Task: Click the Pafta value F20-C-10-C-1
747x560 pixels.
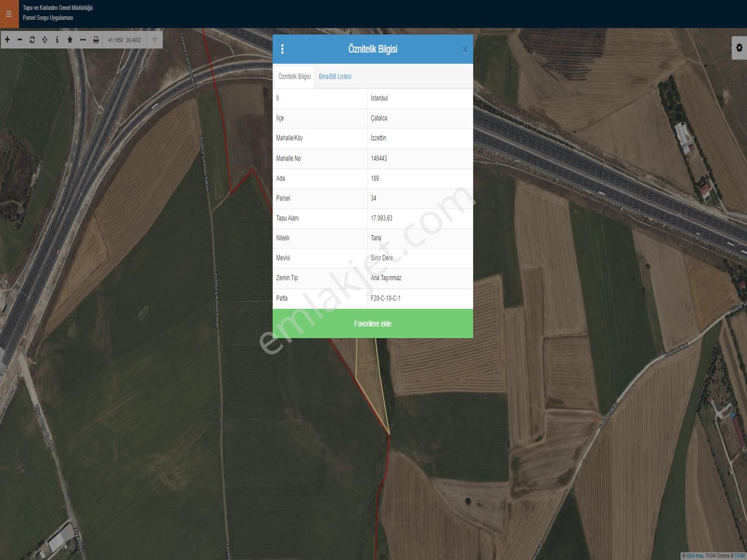Action: 385,298
